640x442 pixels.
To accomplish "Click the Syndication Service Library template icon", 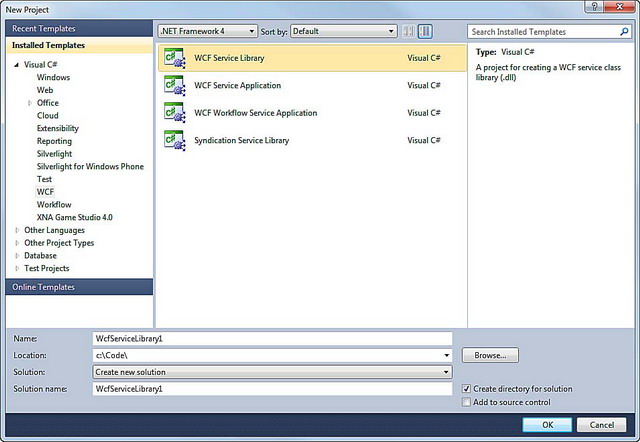I will click(x=175, y=140).
